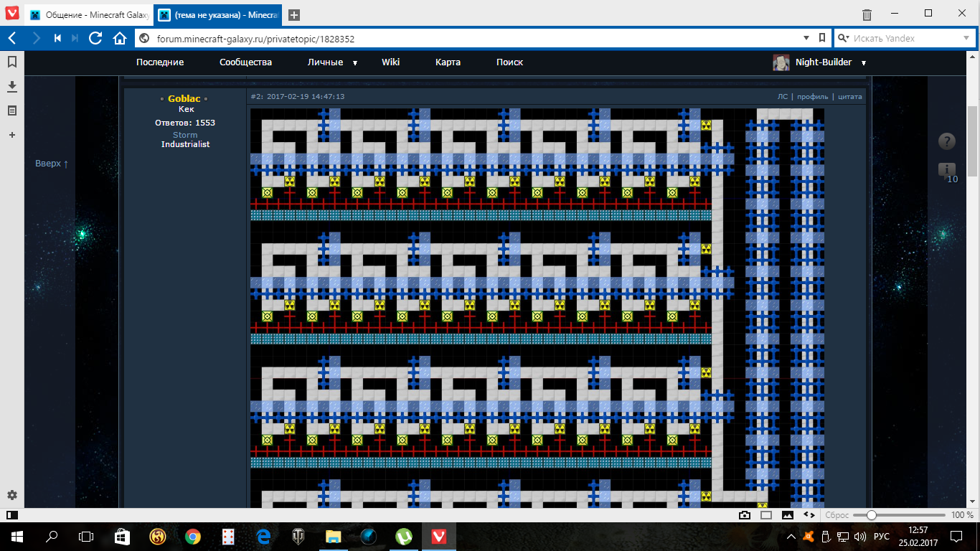The image size is (980, 551).
Task: Select the (тема не указана) tab
Action: 220,15
